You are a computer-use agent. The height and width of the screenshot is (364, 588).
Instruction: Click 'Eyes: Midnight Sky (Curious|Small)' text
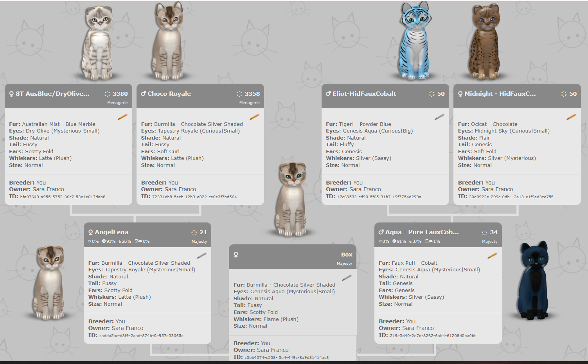click(503, 131)
